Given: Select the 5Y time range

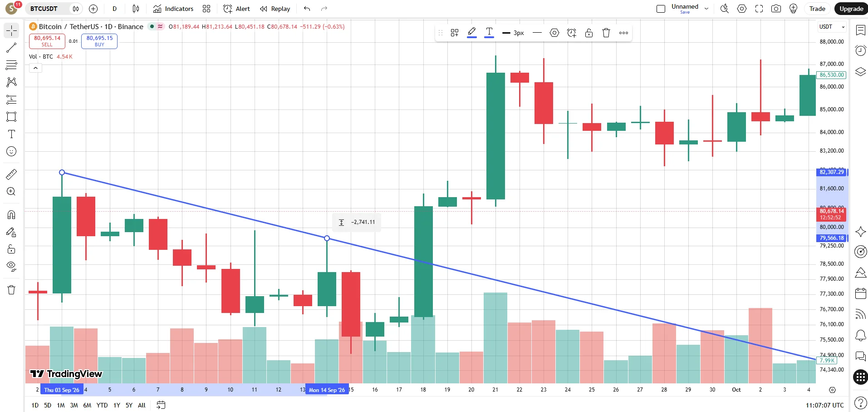Looking at the screenshot, I should click(129, 405).
